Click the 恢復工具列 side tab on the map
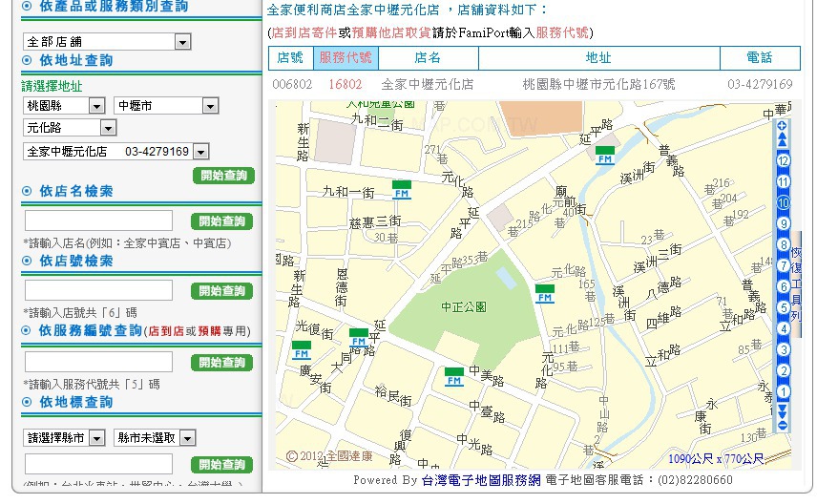Image resolution: width=838 pixels, height=504 pixels. click(796, 284)
